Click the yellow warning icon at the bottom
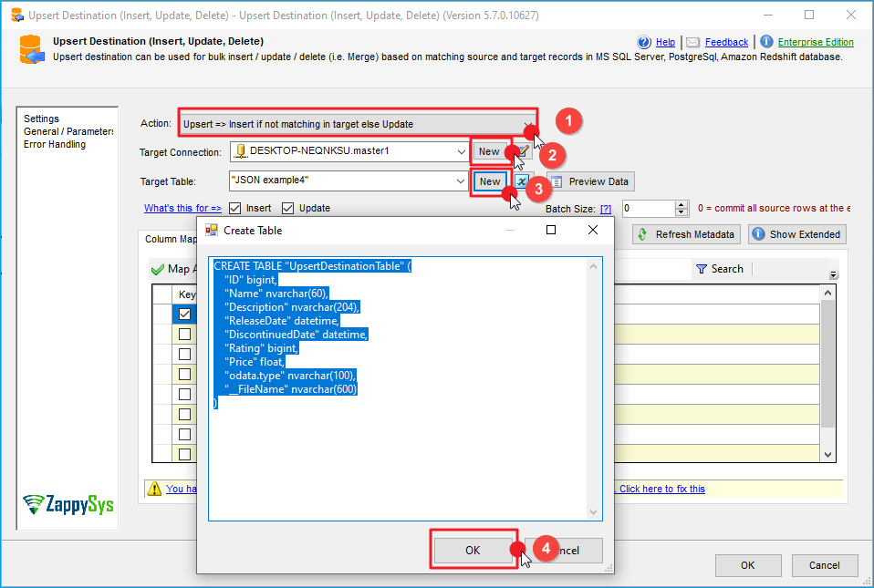874x588 pixels. point(154,489)
